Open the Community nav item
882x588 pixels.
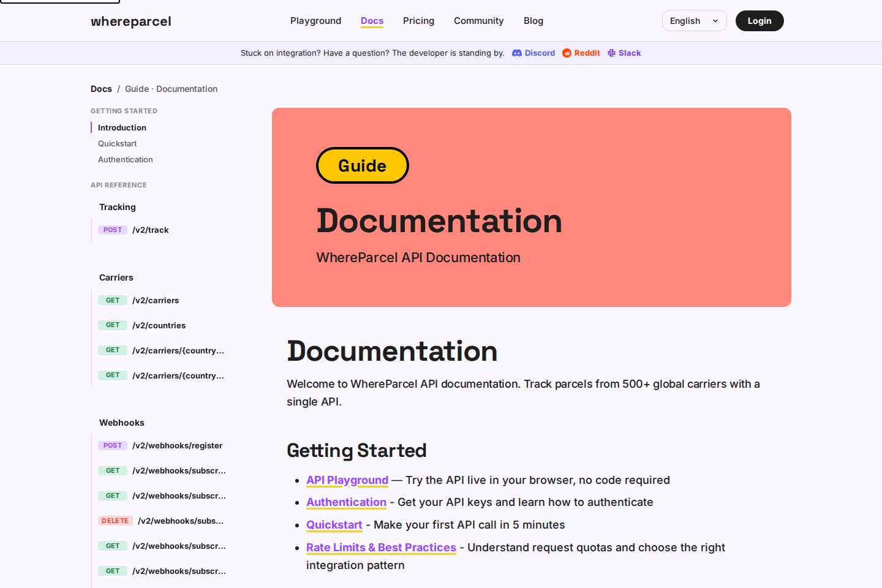(478, 21)
